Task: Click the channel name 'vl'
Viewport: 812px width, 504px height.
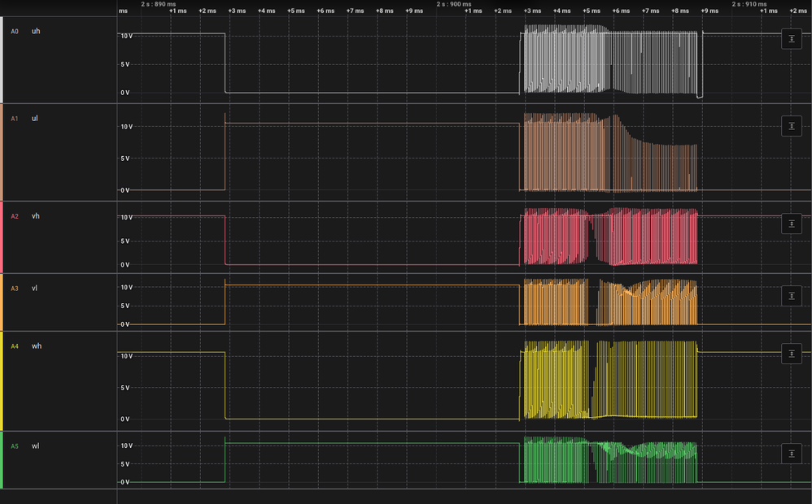Action: pos(34,289)
